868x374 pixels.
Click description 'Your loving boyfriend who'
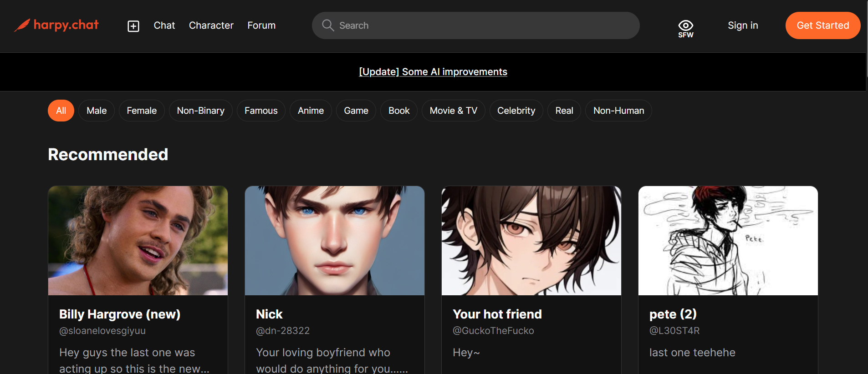tap(323, 353)
